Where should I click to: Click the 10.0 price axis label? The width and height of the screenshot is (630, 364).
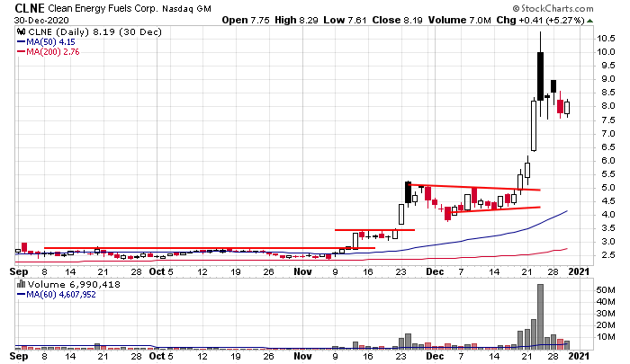coord(606,52)
